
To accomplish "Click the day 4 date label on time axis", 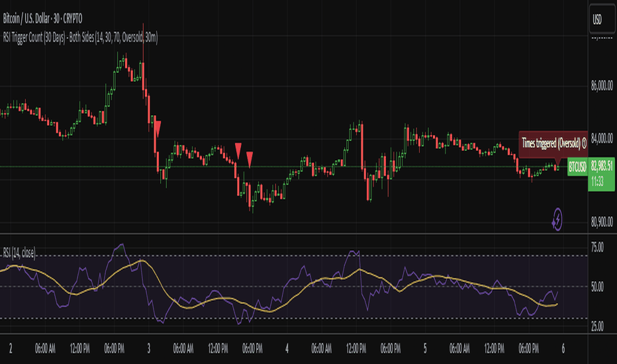I will click(x=287, y=348).
